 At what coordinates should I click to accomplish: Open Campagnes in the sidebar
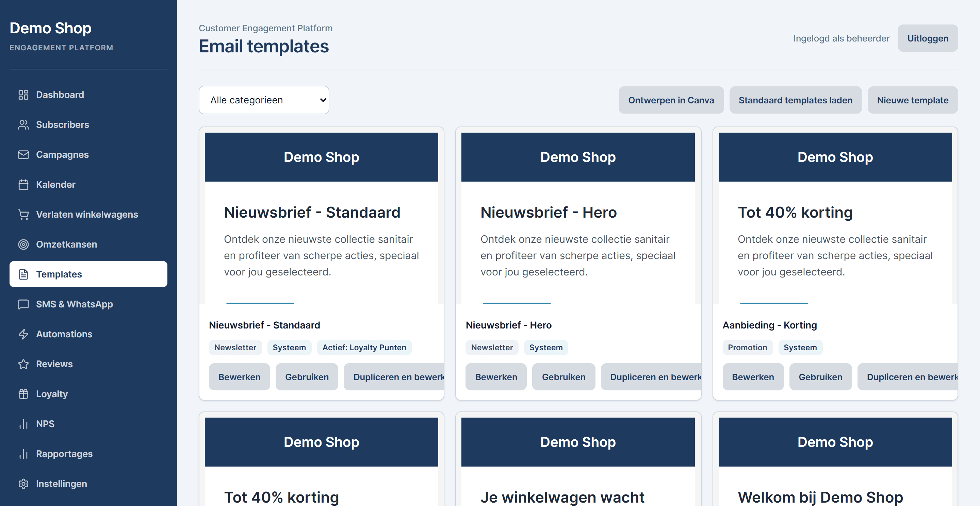(x=88, y=155)
